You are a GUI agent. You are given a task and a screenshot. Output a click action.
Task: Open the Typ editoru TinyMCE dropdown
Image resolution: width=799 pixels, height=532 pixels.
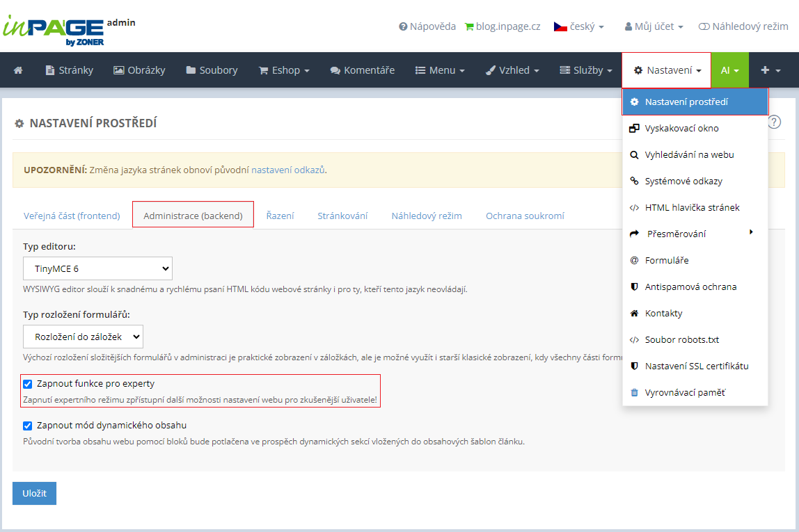(97, 268)
